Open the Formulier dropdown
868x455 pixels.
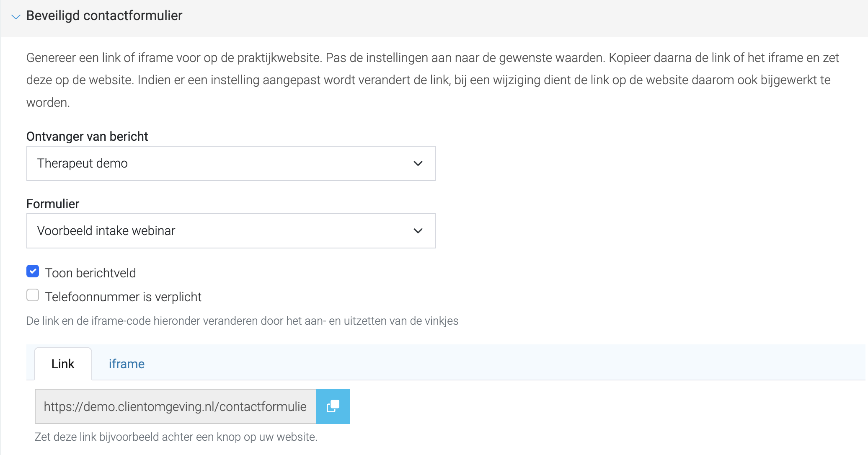point(231,231)
